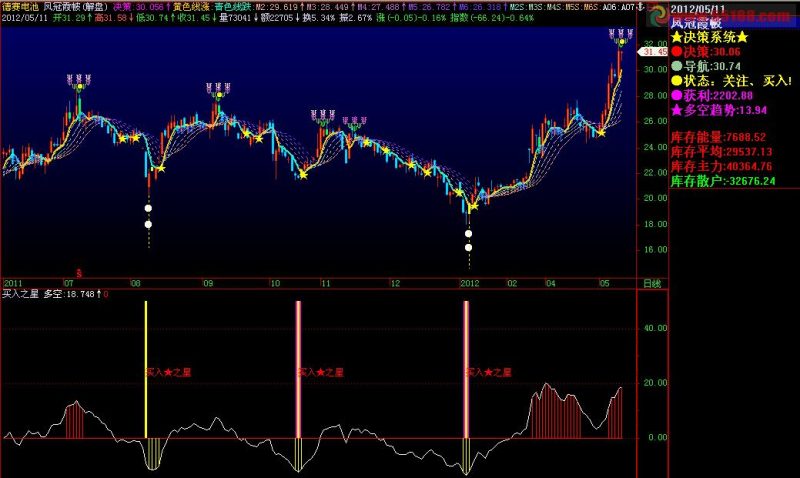Click the 12 month label on the time axis
Screen dimensions: 800x478
click(x=395, y=283)
